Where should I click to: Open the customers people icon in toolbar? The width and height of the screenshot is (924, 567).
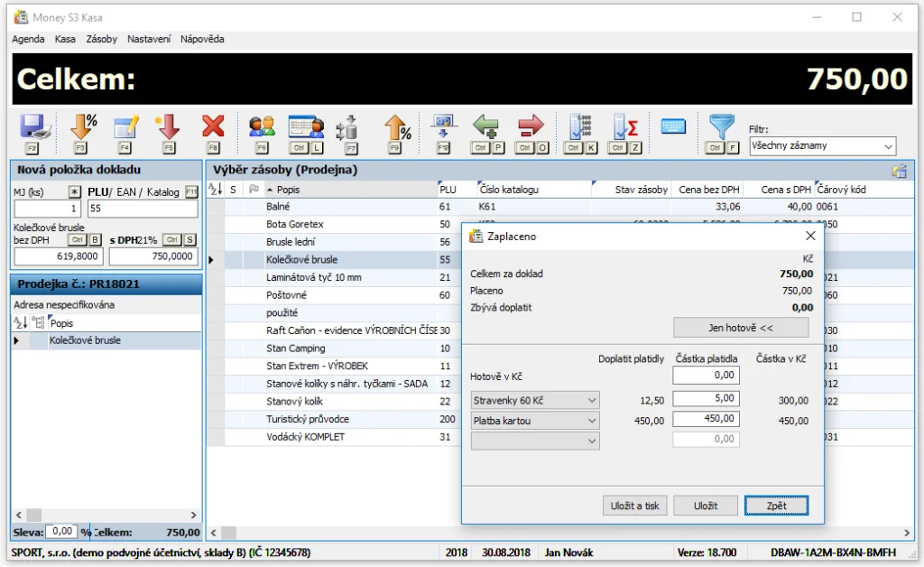(262, 126)
